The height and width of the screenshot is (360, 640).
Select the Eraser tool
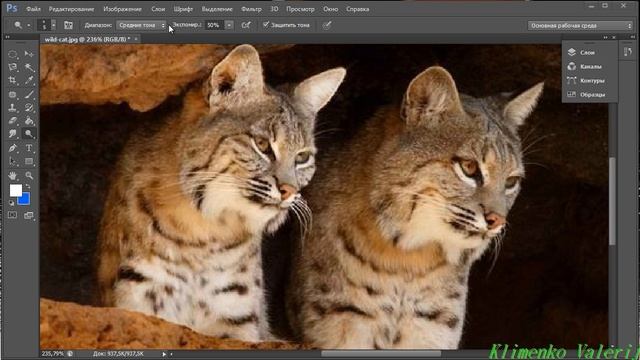point(13,121)
